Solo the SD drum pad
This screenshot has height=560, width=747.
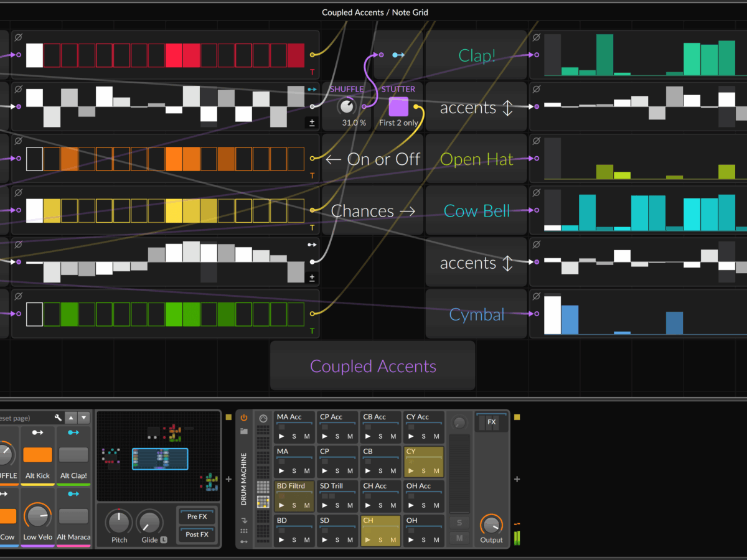click(x=337, y=540)
